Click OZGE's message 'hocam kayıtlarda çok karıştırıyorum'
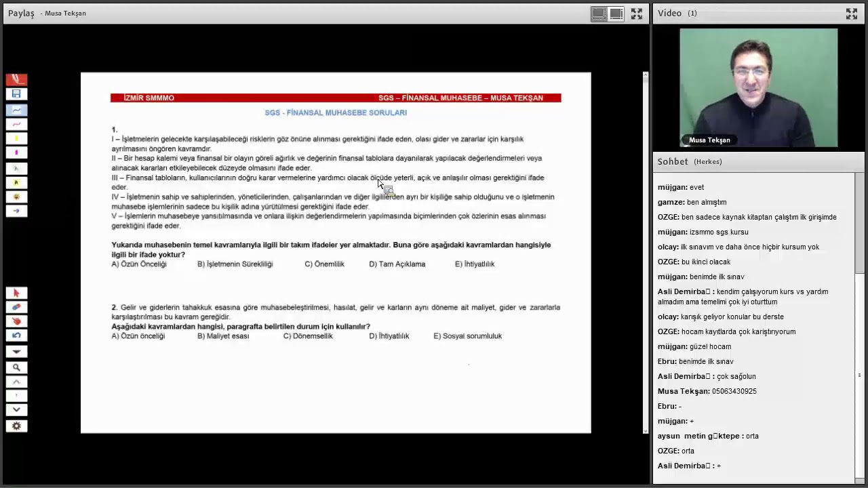The height and width of the screenshot is (488, 868). tap(738, 332)
